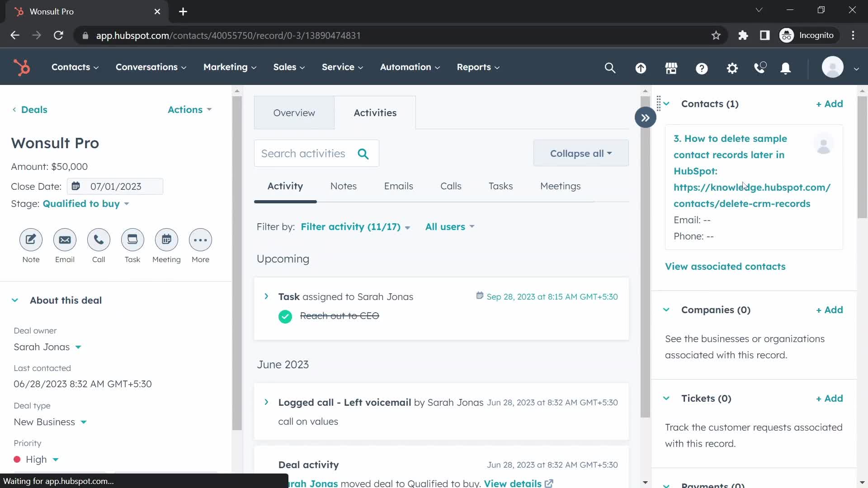The height and width of the screenshot is (488, 868).
Task: Open the Automation navigation menu
Action: (x=410, y=67)
